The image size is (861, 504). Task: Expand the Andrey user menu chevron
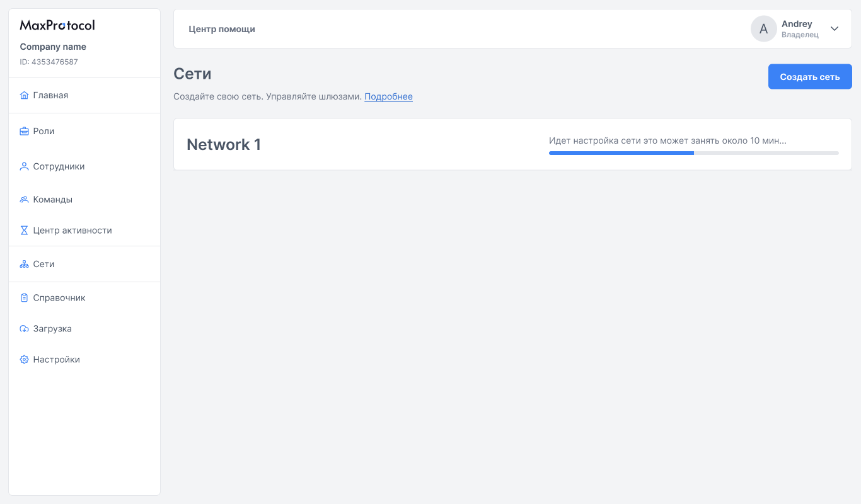[835, 28]
